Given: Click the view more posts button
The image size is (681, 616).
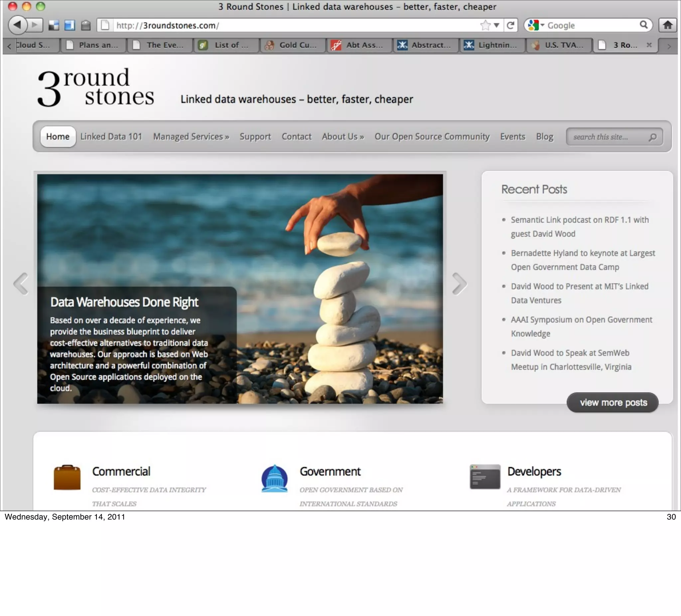Looking at the screenshot, I should (x=613, y=402).
